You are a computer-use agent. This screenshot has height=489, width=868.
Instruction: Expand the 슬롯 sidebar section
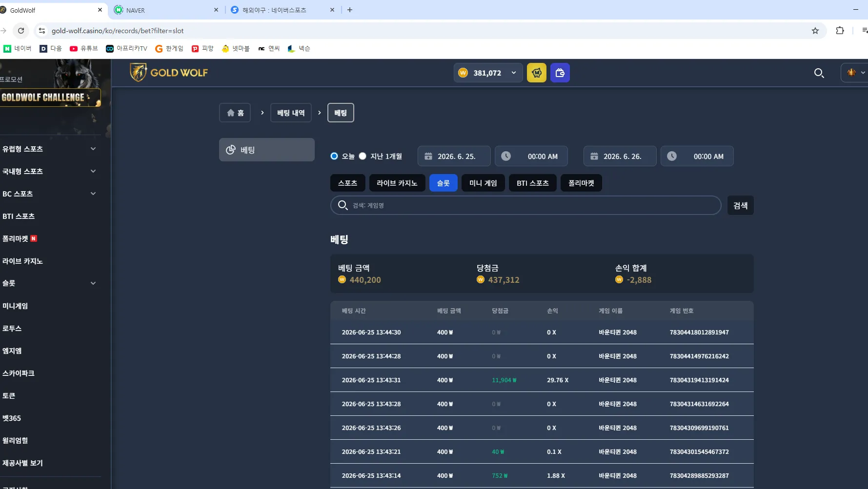click(49, 283)
